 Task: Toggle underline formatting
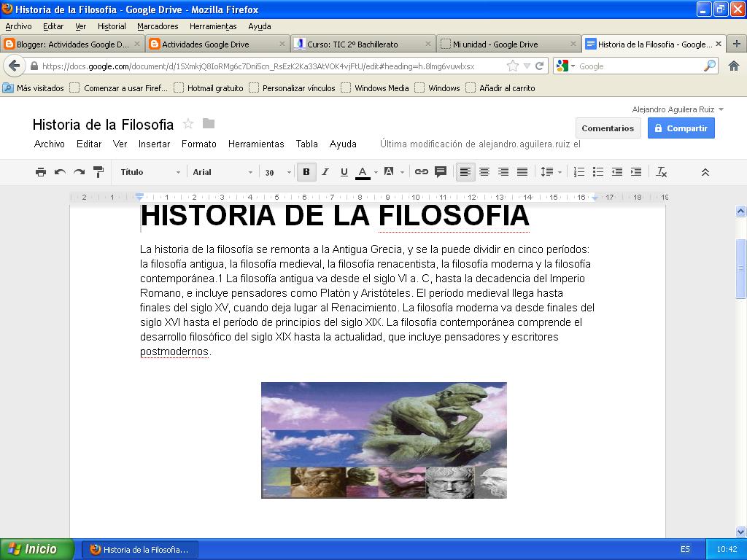tap(343, 172)
